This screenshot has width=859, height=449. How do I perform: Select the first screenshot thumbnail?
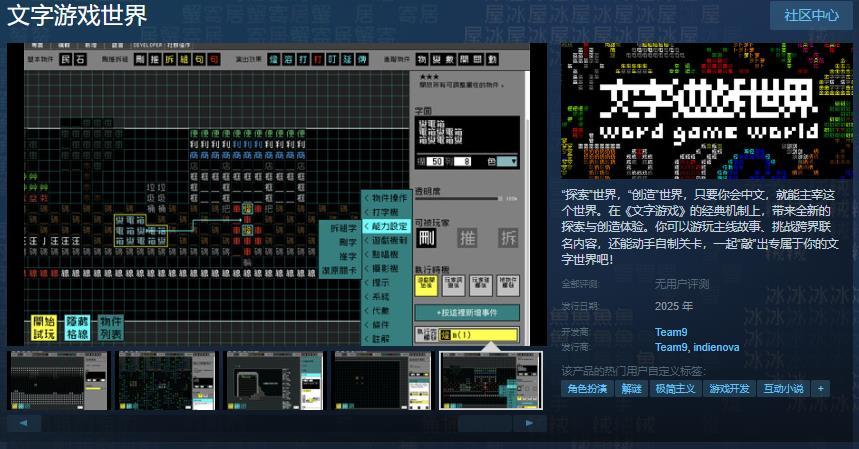click(58, 380)
